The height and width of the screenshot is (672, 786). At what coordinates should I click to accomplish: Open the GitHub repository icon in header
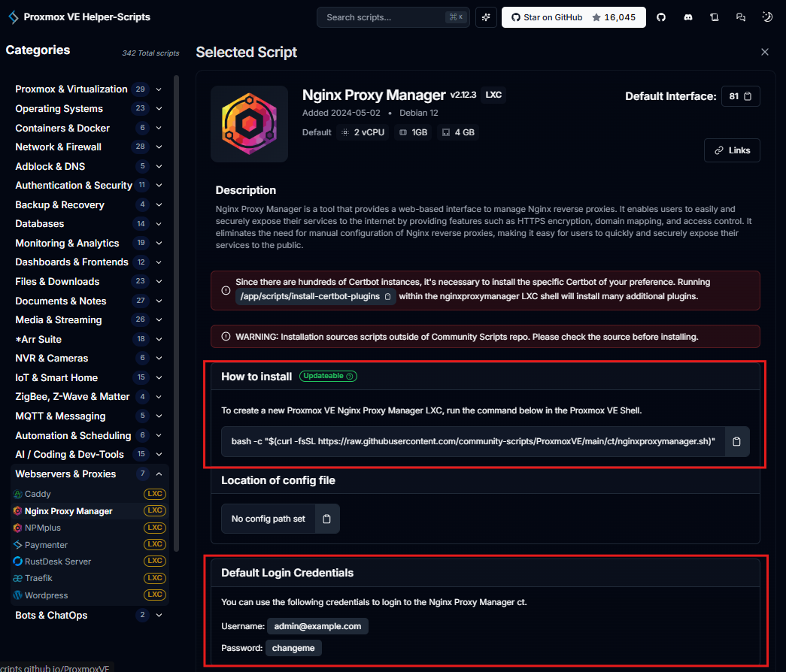pos(661,17)
